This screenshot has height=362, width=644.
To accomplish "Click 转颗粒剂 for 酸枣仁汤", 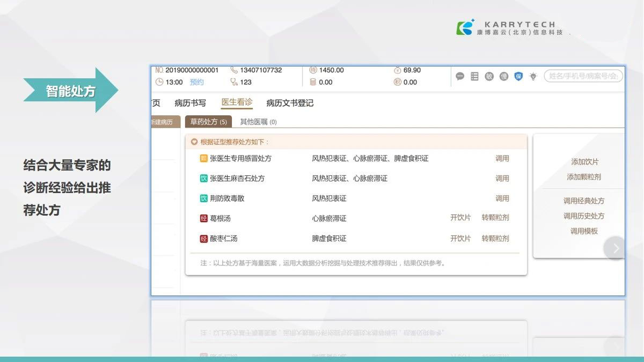I will 495,238.
